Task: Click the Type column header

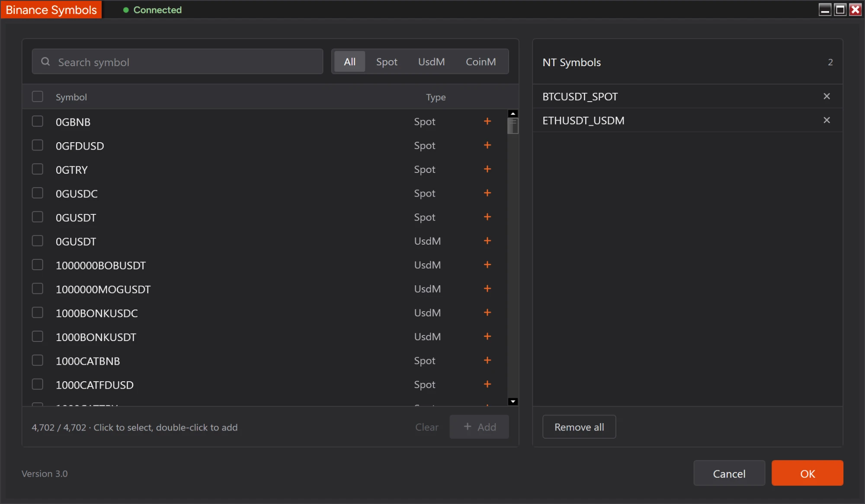Action: (x=436, y=97)
